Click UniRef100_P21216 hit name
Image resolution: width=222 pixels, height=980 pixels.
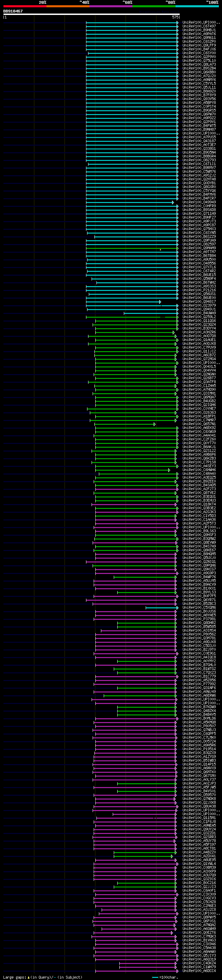pyautogui.click(x=199, y=290)
